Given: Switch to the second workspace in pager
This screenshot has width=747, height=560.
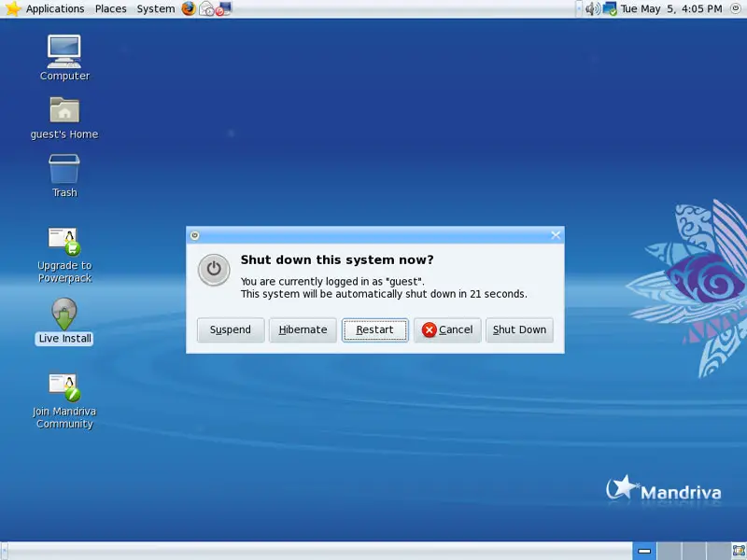Looking at the screenshot, I should pos(669,551).
